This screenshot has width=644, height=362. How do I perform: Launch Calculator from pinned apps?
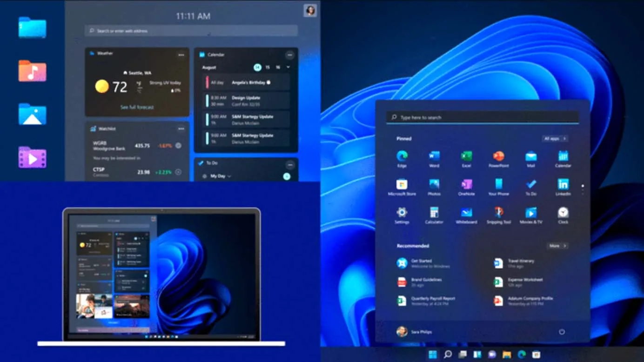[434, 215]
